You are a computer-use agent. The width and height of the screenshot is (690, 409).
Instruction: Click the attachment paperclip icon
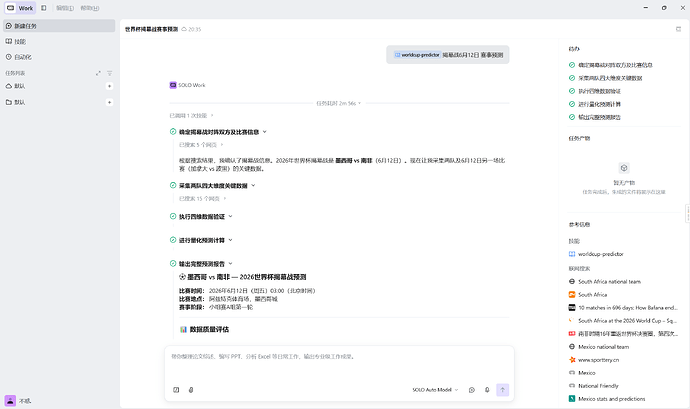click(191, 390)
